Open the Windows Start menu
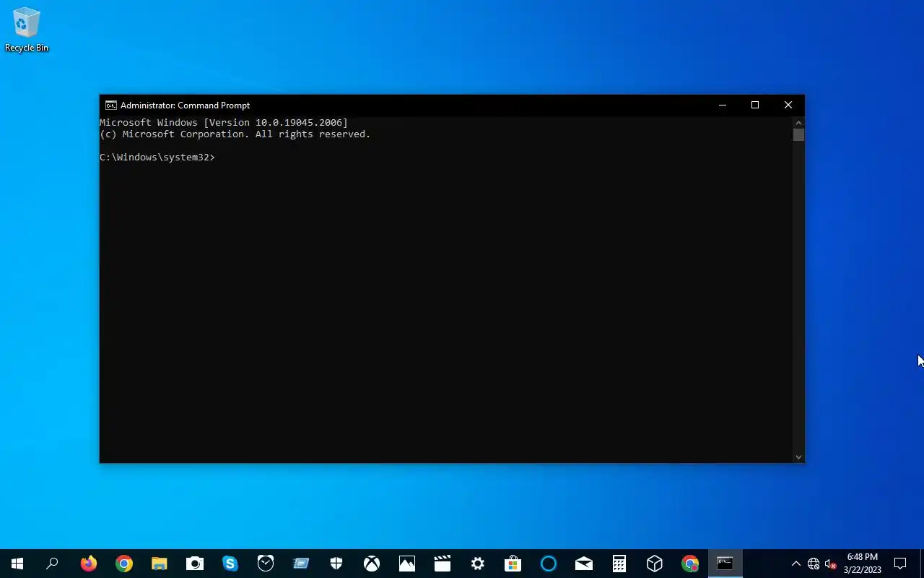 point(17,564)
